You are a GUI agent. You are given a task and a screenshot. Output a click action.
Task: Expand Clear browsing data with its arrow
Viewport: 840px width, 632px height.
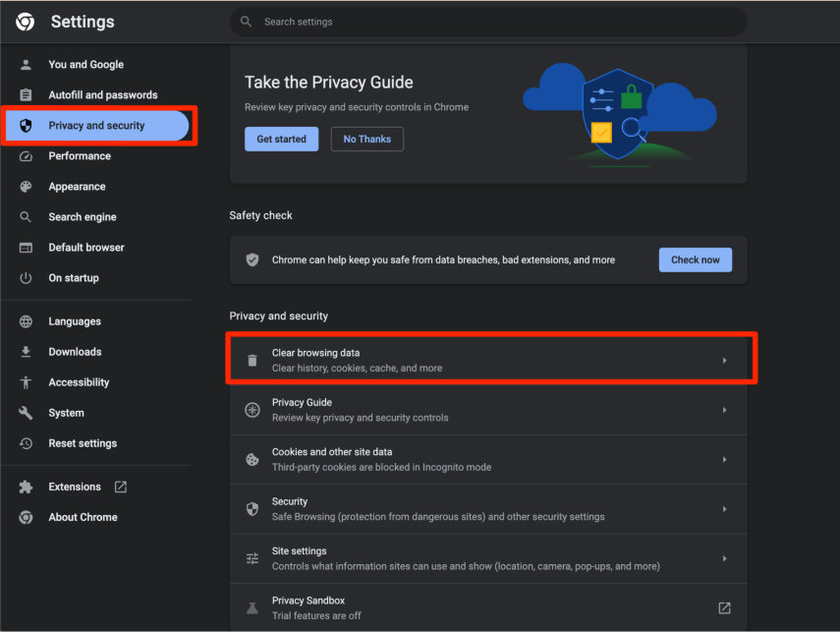[724, 361]
